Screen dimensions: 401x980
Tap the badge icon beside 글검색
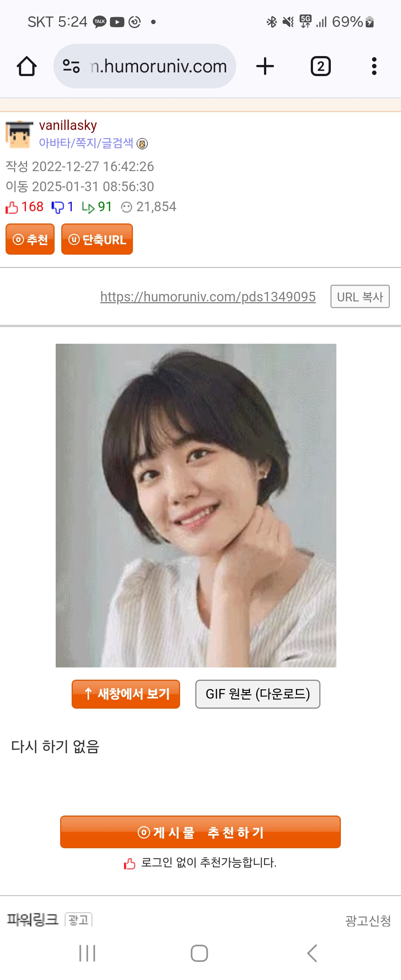[142, 143]
